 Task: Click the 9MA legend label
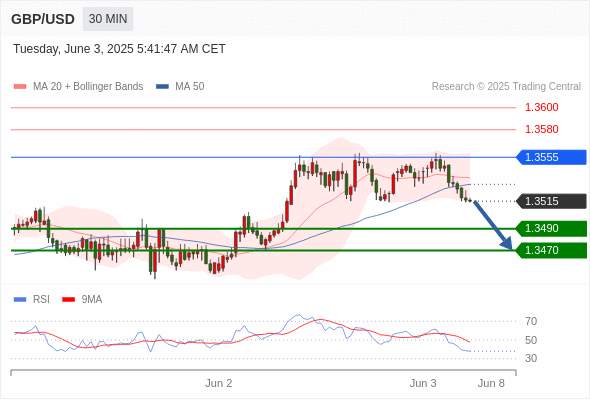[x=92, y=300]
